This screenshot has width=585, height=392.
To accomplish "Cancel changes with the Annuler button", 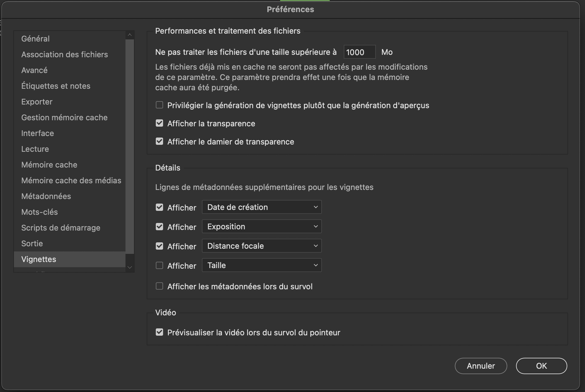I will click(481, 366).
